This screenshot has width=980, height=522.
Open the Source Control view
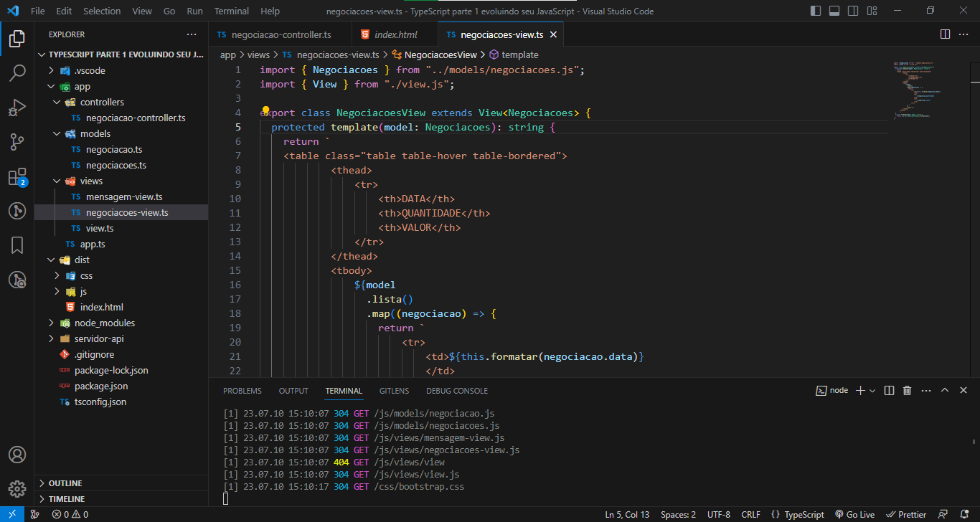tap(17, 142)
